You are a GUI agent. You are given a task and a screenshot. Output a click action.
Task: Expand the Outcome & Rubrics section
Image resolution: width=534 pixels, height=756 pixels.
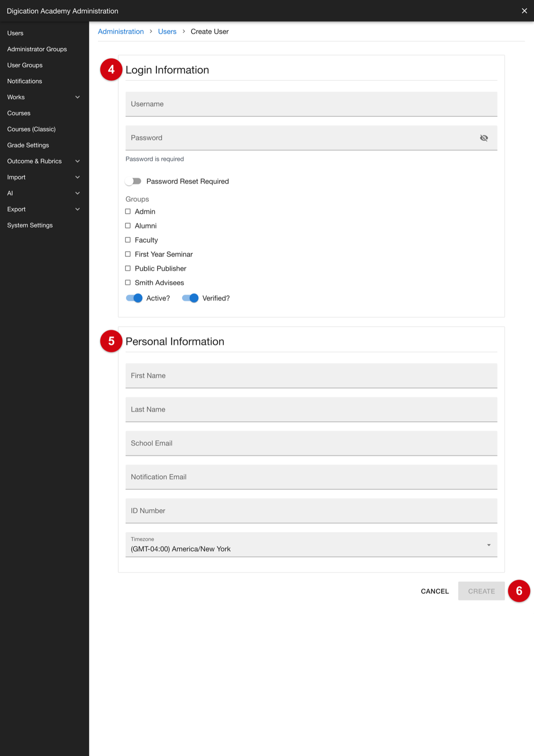point(44,161)
